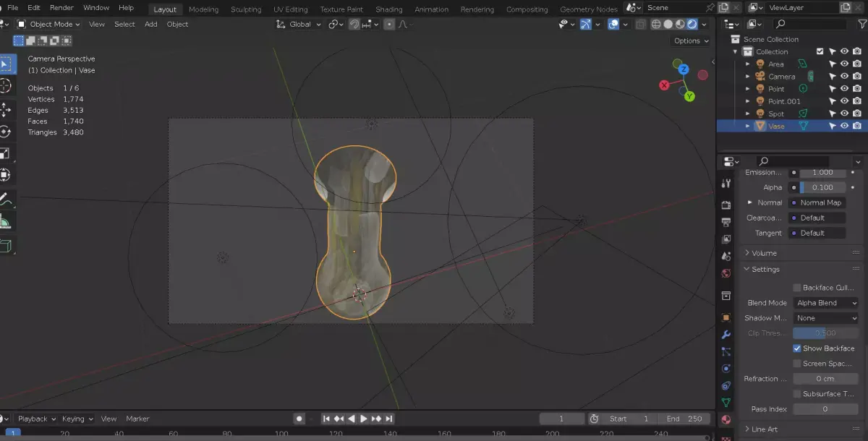The height and width of the screenshot is (441, 868).
Task: Toggle viewport overlays button
Action: tap(613, 24)
